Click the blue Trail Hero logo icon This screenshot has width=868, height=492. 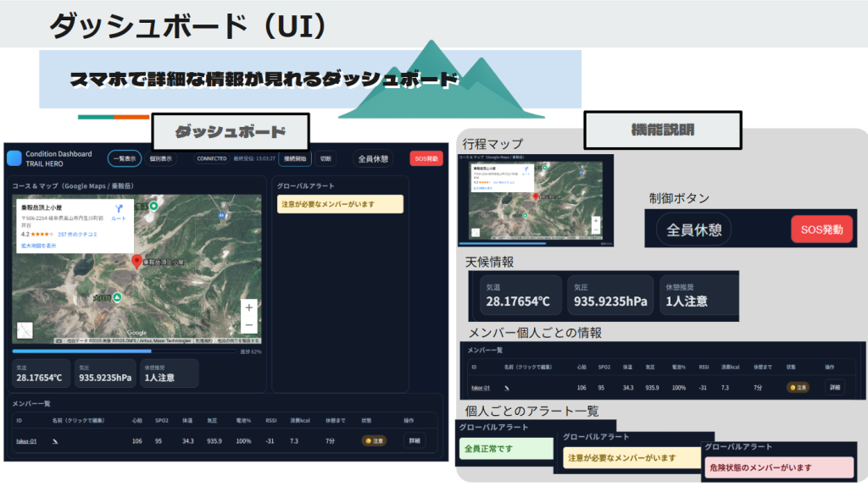(x=14, y=158)
